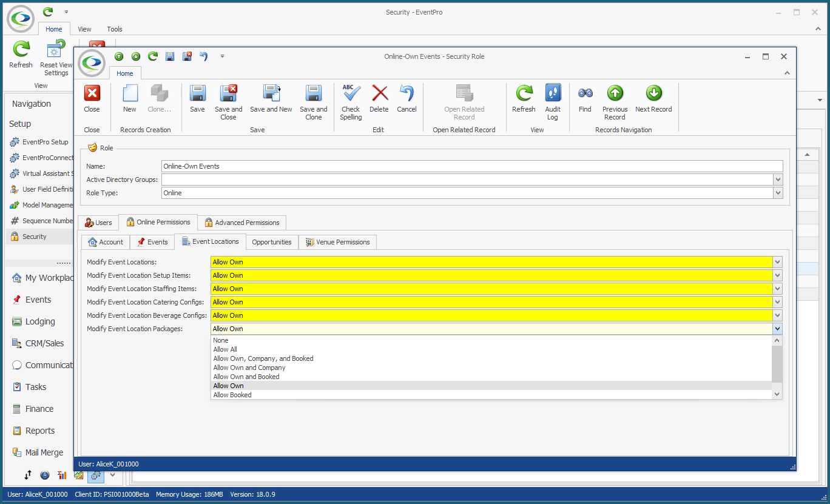
Task: Collapse Modify Event Location Packages dropdown arrow
Action: point(778,329)
